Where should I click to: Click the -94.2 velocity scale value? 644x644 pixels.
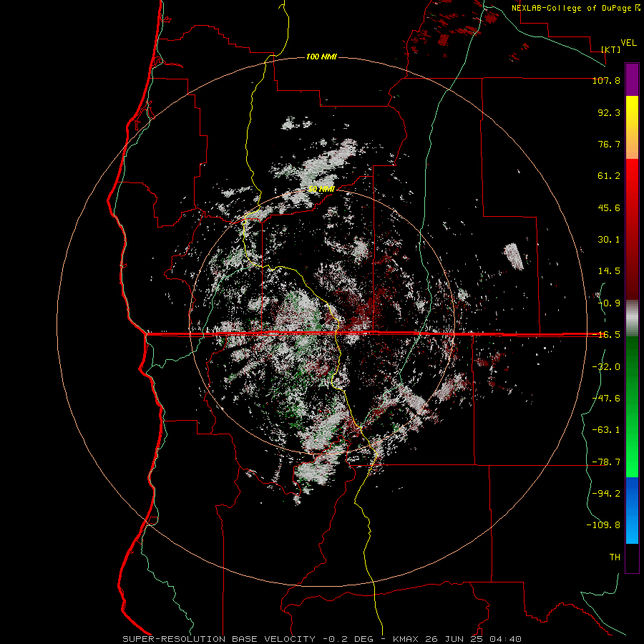click(x=606, y=493)
